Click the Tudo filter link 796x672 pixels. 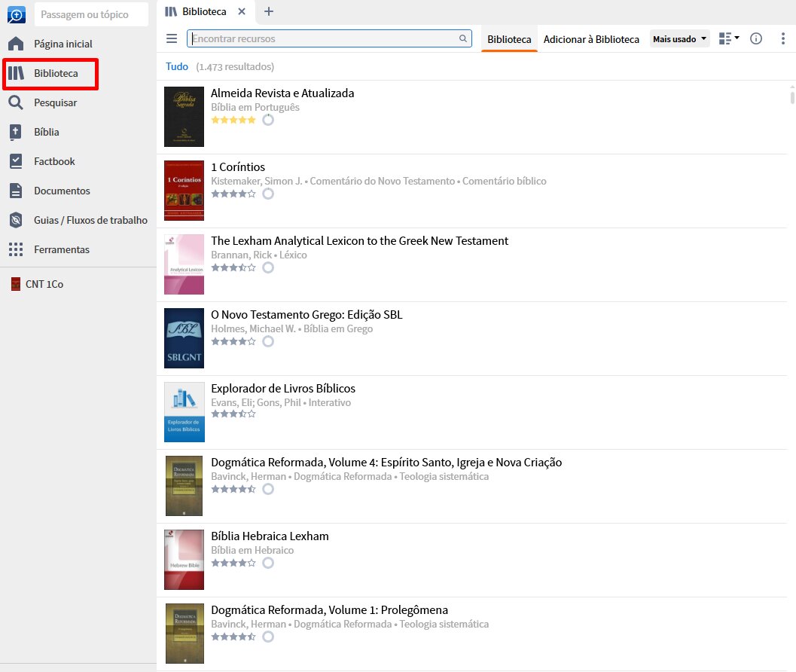[177, 66]
